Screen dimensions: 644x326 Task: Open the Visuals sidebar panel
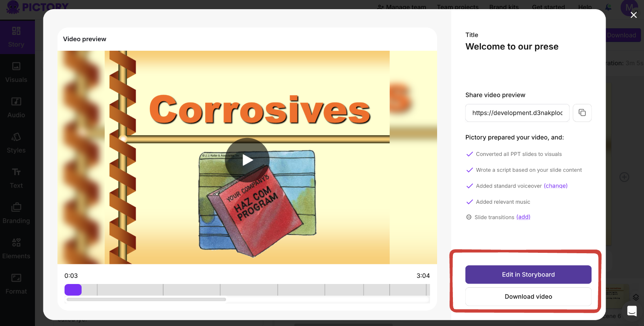16,72
